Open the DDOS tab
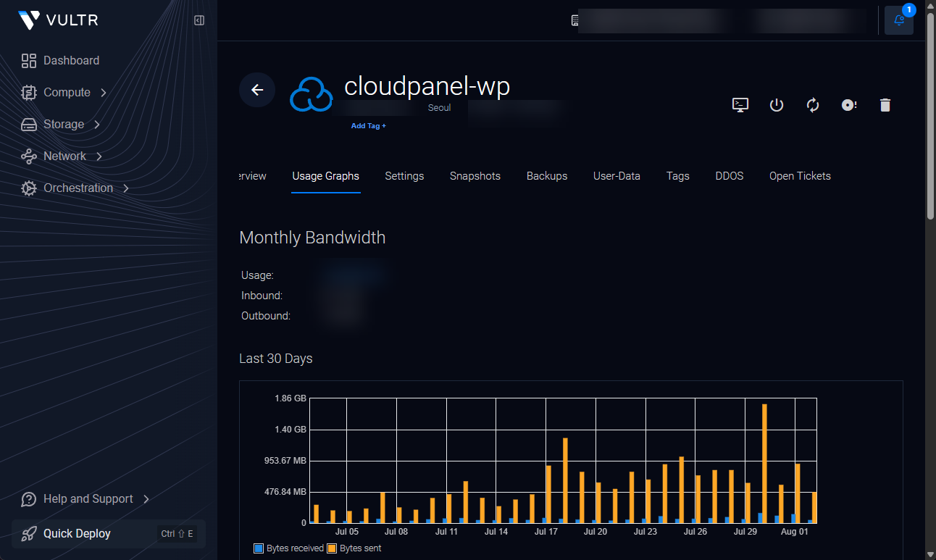936x560 pixels. click(x=730, y=176)
